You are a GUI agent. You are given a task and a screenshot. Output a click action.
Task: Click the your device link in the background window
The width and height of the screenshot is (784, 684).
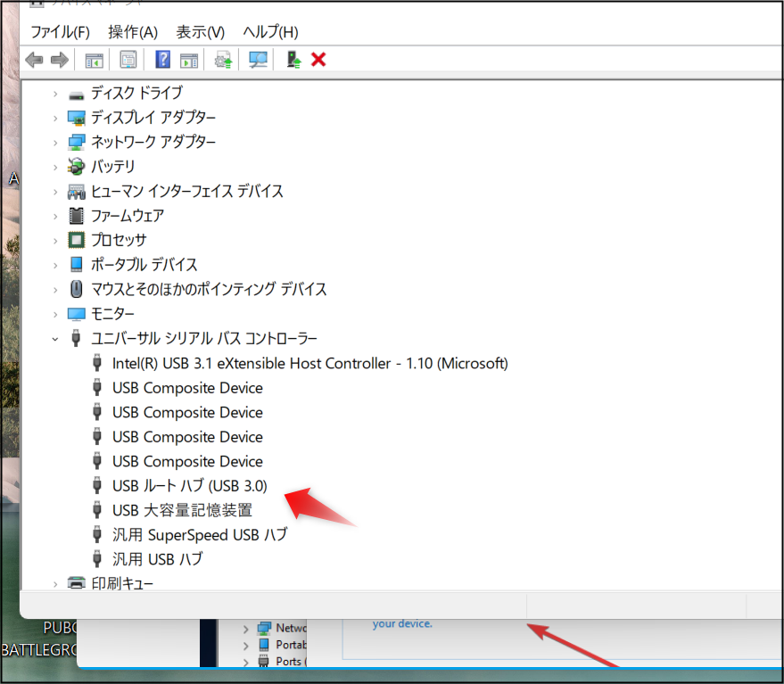400,623
